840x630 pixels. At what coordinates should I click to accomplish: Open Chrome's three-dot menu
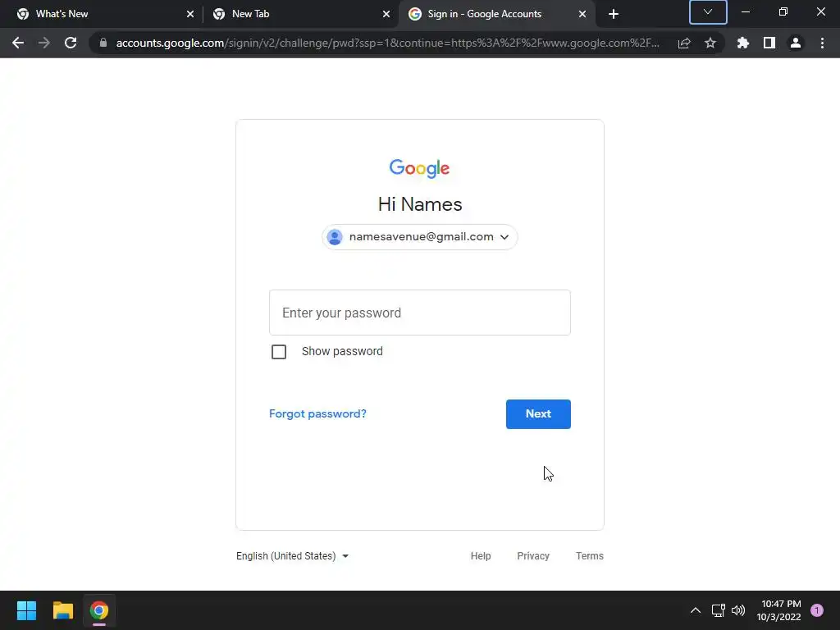point(822,43)
